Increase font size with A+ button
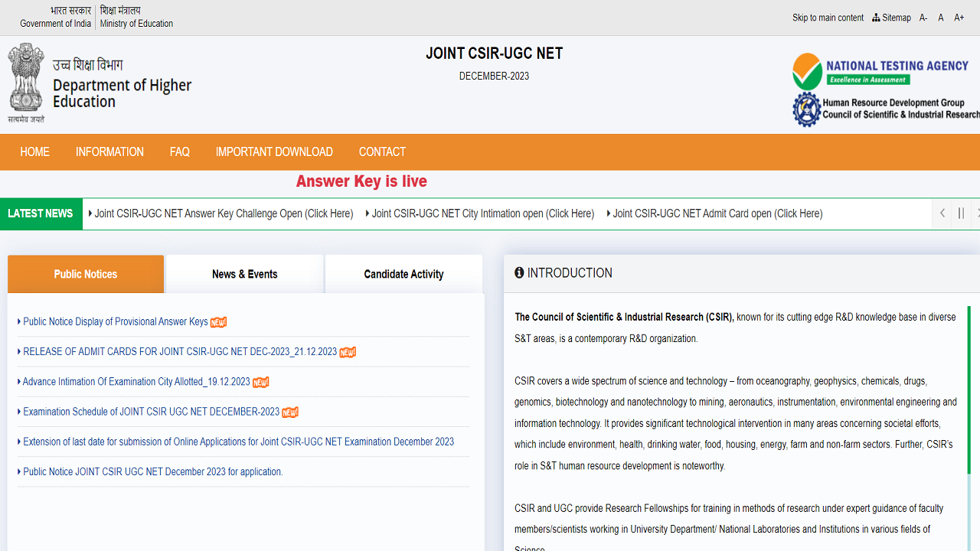The height and width of the screenshot is (551, 980). pos(959,18)
